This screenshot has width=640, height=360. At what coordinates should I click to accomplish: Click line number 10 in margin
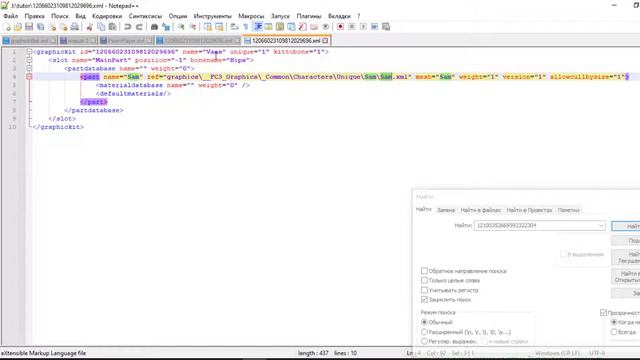click(13, 127)
